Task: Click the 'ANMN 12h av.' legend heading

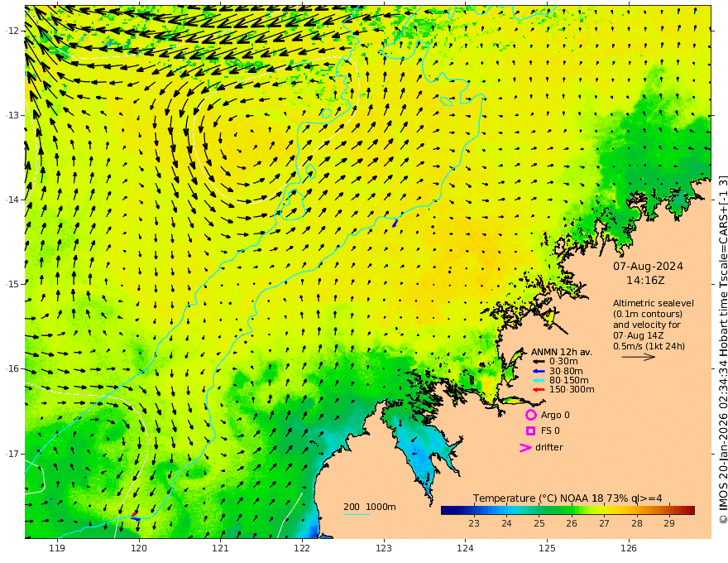Action: pos(562,352)
